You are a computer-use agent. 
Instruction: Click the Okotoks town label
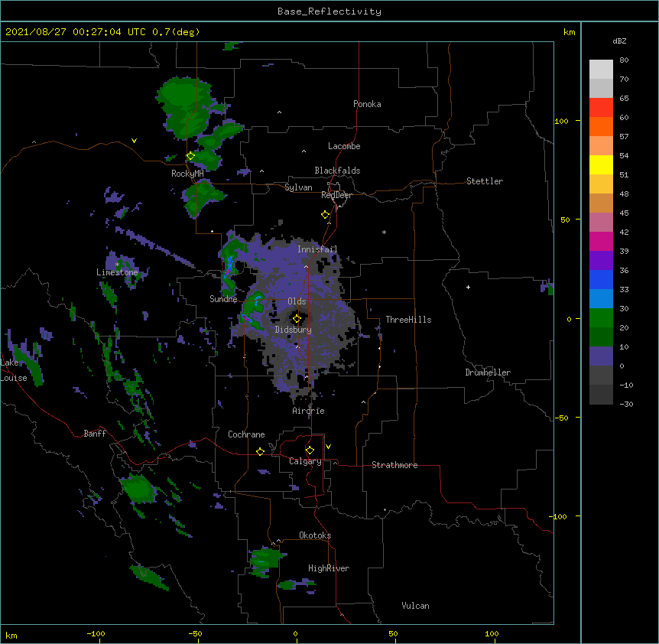[315, 535]
